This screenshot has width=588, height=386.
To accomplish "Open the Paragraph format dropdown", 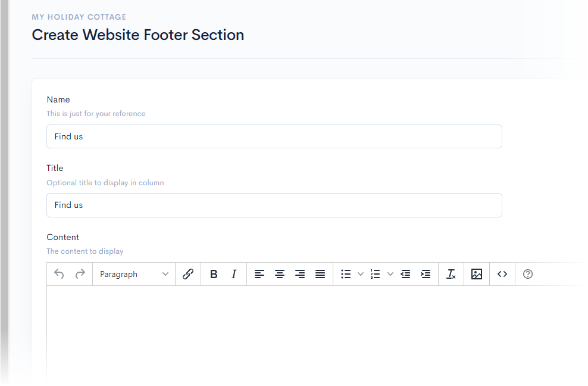I will (134, 274).
